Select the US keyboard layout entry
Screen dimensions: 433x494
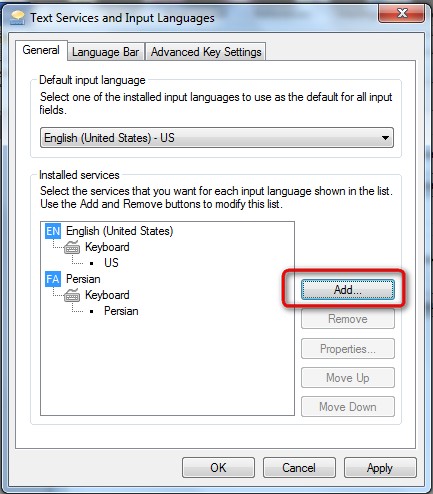(111, 263)
